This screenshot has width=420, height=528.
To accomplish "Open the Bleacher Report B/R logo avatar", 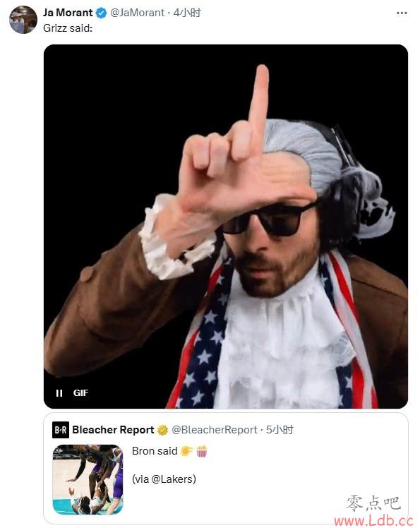I will coord(61,430).
